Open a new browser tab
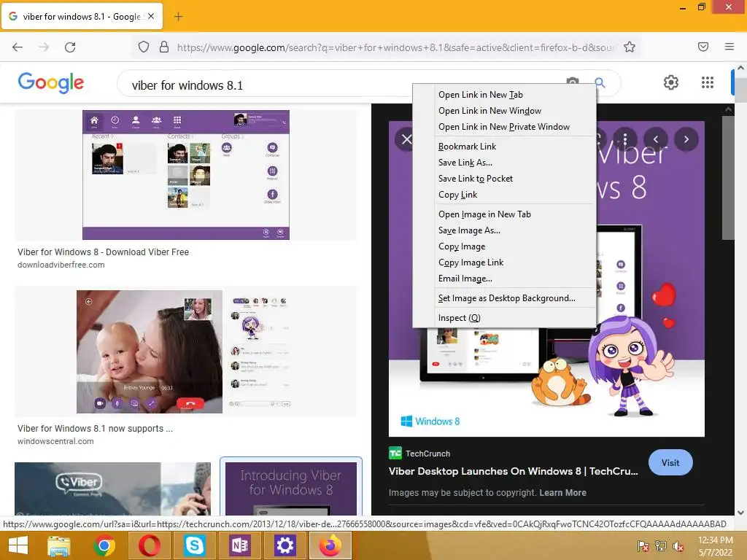 pyautogui.click(x=178, y=17)
